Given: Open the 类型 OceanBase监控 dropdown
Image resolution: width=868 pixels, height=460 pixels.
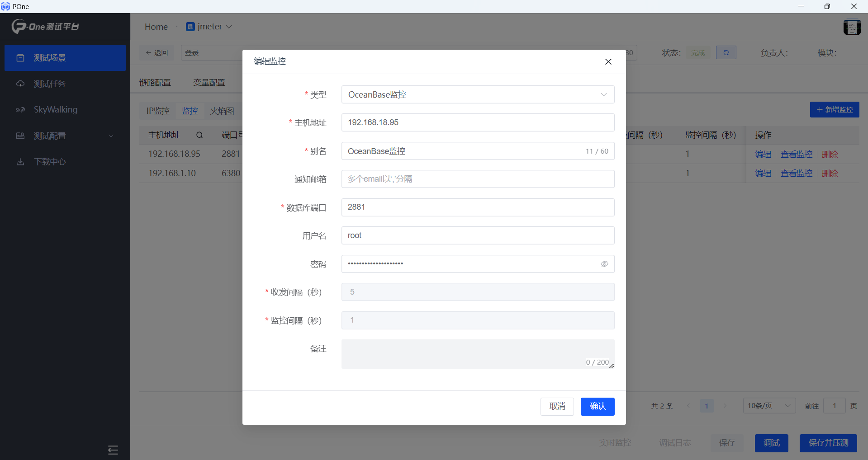Looking at the screenshot, I should [477, 95].
